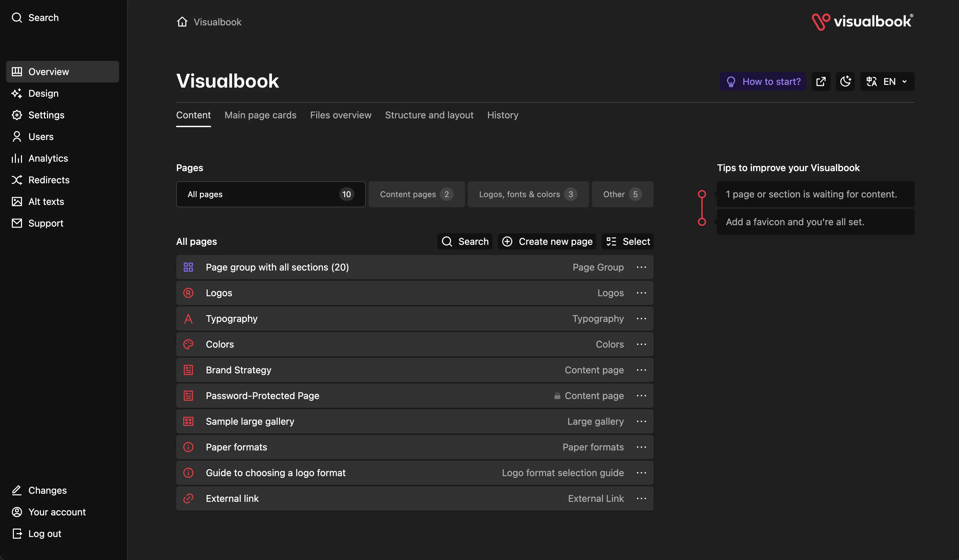The height and width of the screenshot is (560, 959).
Task: Filter by Other pages
Action: (x=623, y=194)
